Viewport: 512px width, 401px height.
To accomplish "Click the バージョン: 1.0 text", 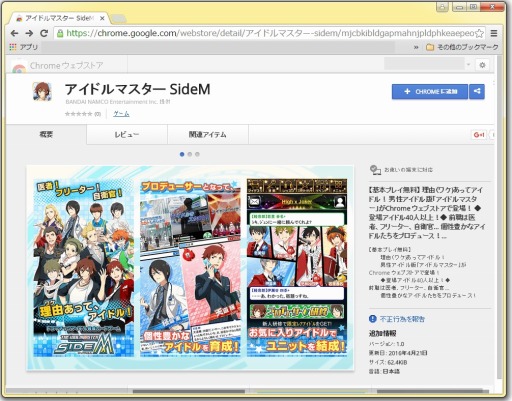I will [386, 344].
